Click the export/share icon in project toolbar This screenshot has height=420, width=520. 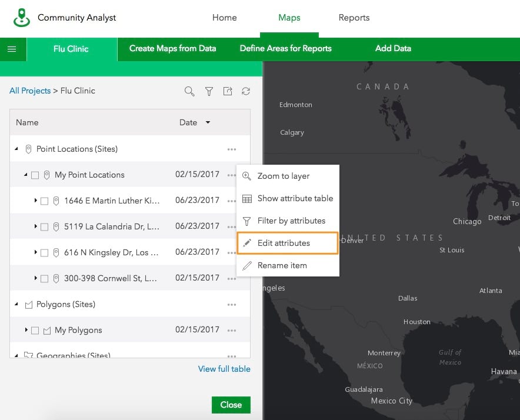[228, 91]
